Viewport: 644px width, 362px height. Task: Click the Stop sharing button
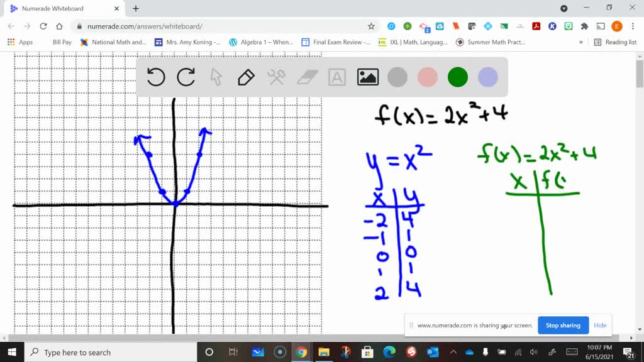click(x=562, y=325)
